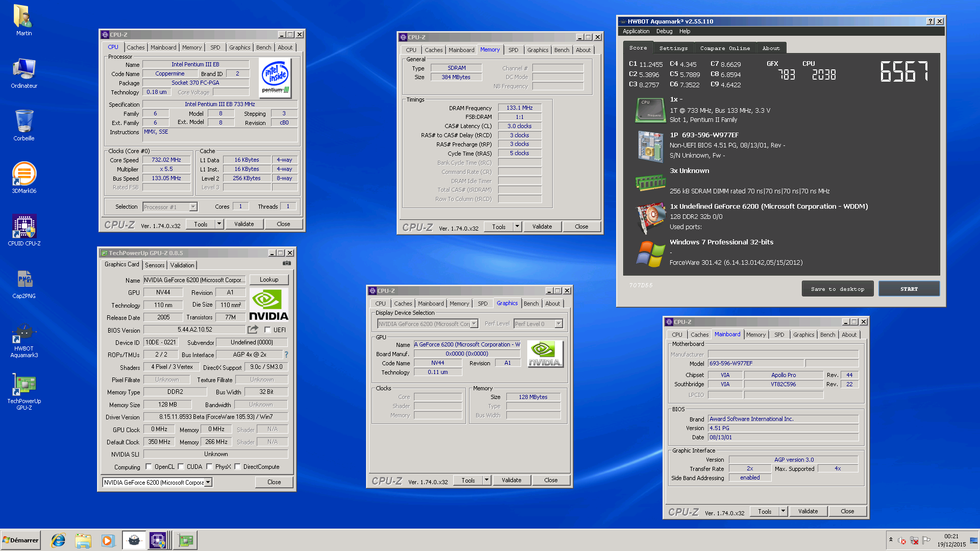Switch to the Aquamark3 taskbar item
980x551 pixels.
point(134,540)
